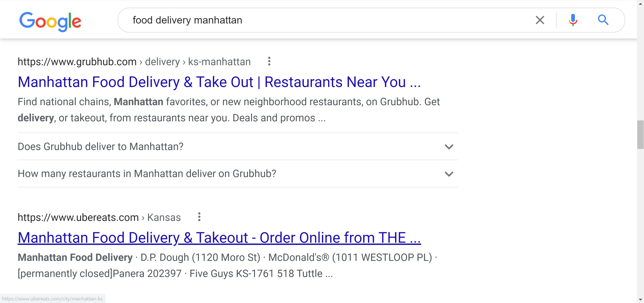This screenshot has height=303, width=644.
Task: Click the 'ks-manhattan' breadcrumb link
Action: [219, 61]
